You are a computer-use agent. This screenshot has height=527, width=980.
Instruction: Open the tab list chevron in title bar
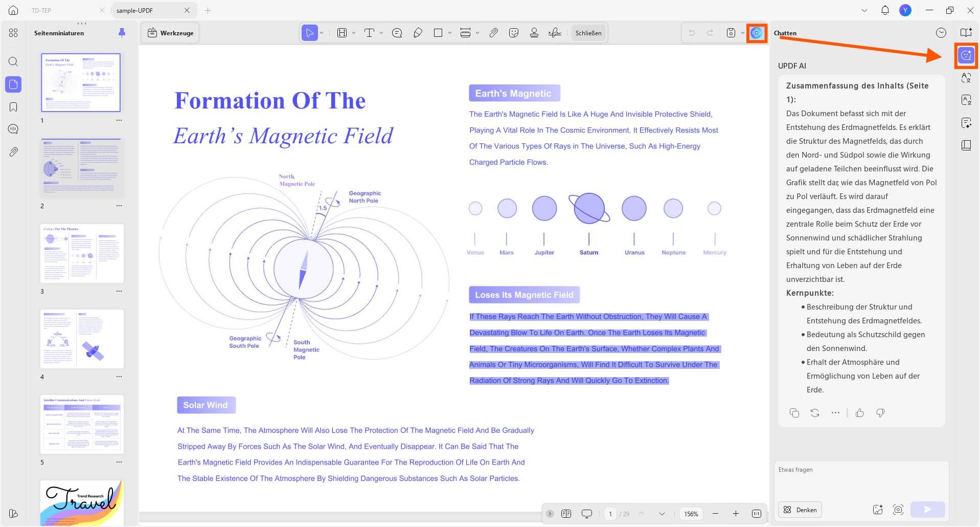click(x=864, y=10)
